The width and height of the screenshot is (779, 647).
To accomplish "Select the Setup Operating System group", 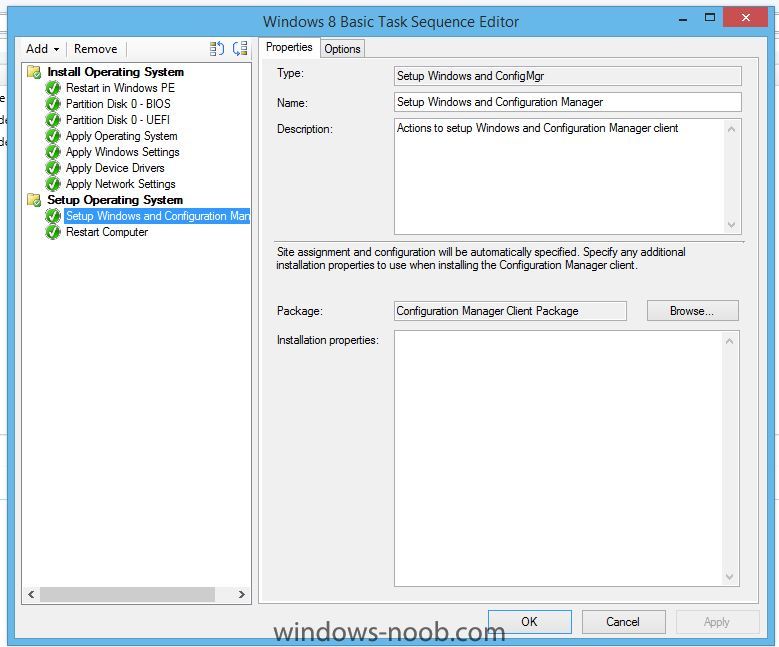I will 115,200.
